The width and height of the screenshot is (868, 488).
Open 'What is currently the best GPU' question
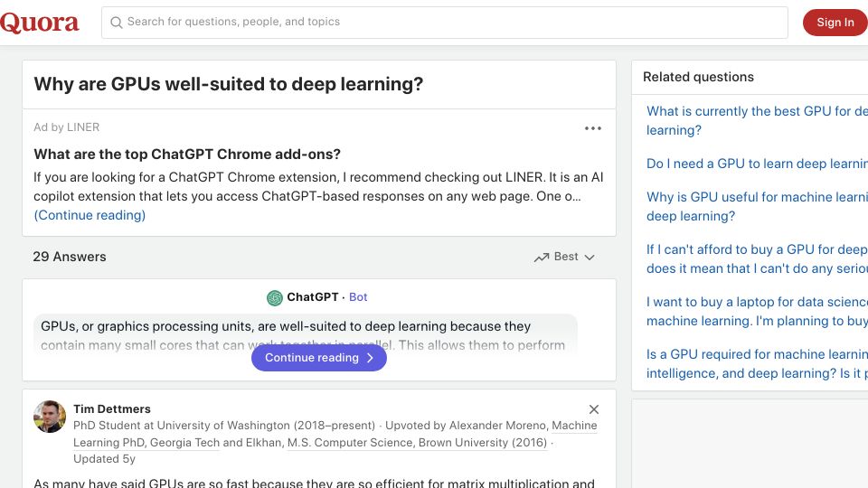tap(757, 120)
